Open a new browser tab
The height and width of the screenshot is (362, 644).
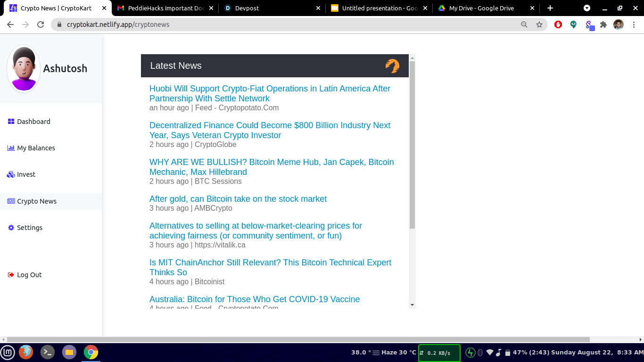pos(550,8)
